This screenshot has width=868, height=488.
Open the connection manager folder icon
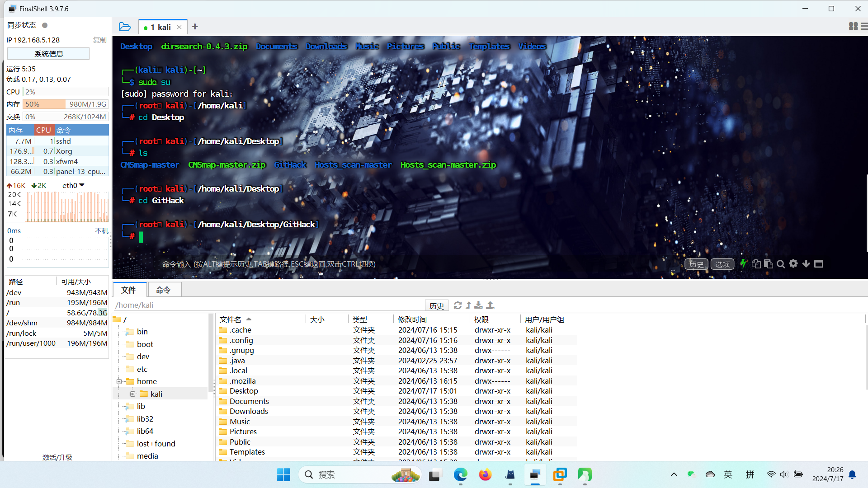pos(125,27)
